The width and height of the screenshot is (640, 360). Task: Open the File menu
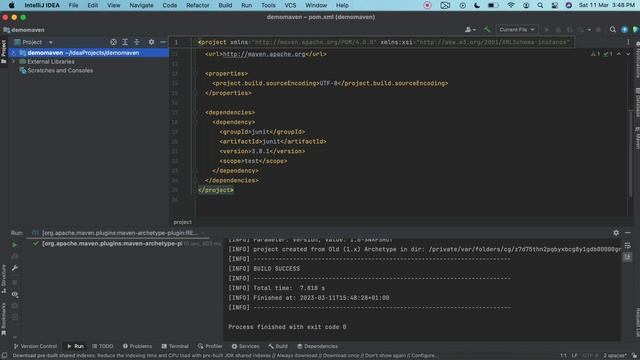click(x=73, y=5)
